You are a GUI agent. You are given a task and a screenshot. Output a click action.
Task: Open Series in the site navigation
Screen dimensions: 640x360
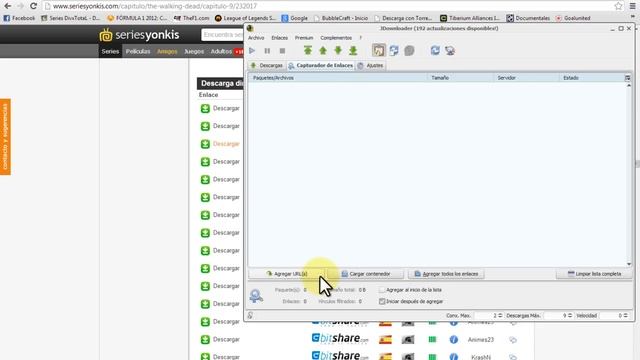[110, 51]
